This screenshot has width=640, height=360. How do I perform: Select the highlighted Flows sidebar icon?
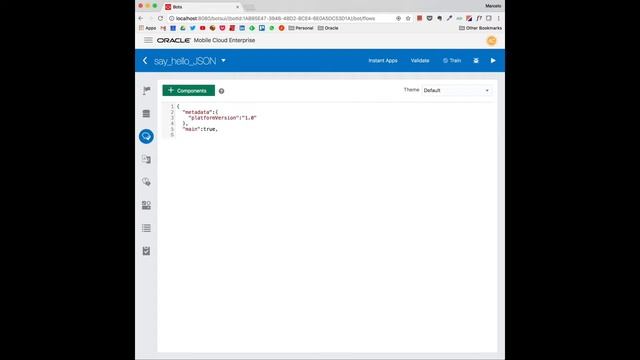(146, 136)
